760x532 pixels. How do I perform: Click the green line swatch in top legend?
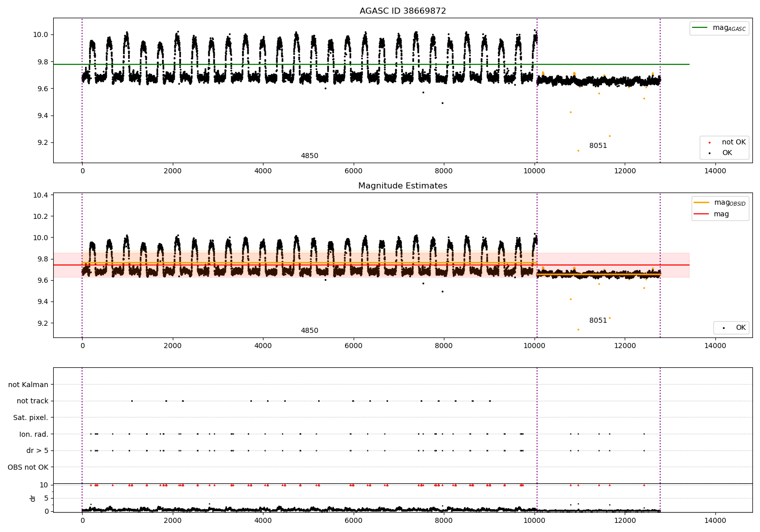pos(700,28)
